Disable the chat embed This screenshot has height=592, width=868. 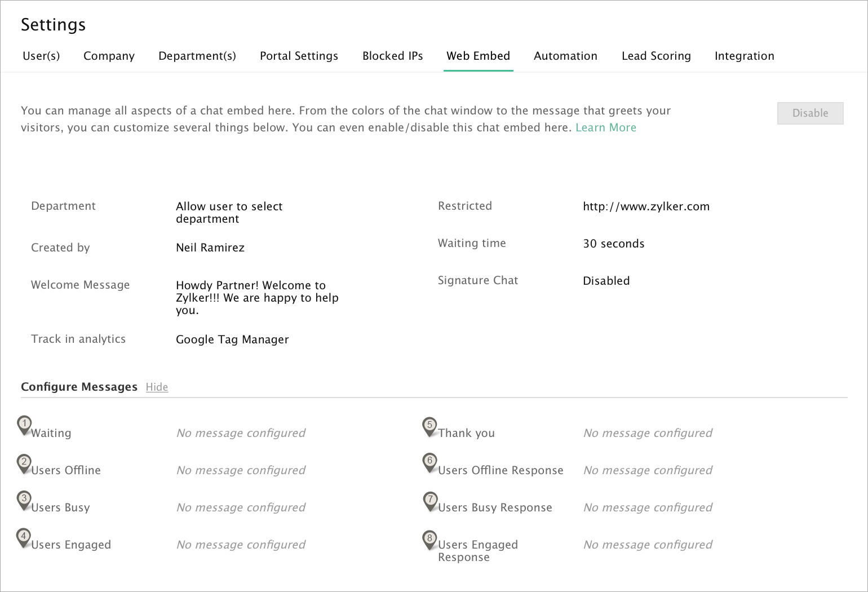point(810,113)
